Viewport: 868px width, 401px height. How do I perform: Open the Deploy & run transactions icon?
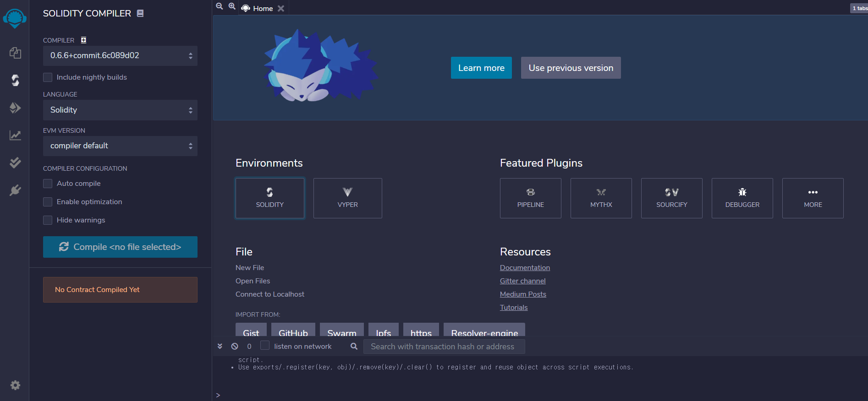point(15,108)
